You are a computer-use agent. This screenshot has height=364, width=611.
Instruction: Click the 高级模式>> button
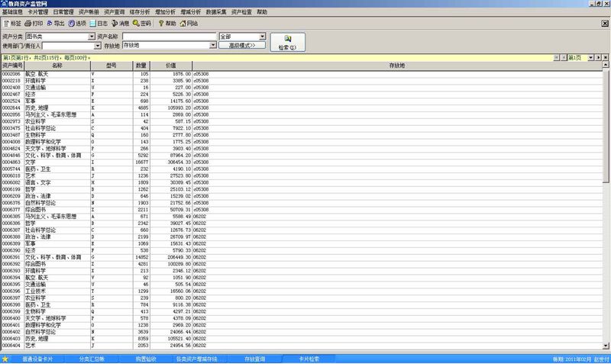pos(242,46)
